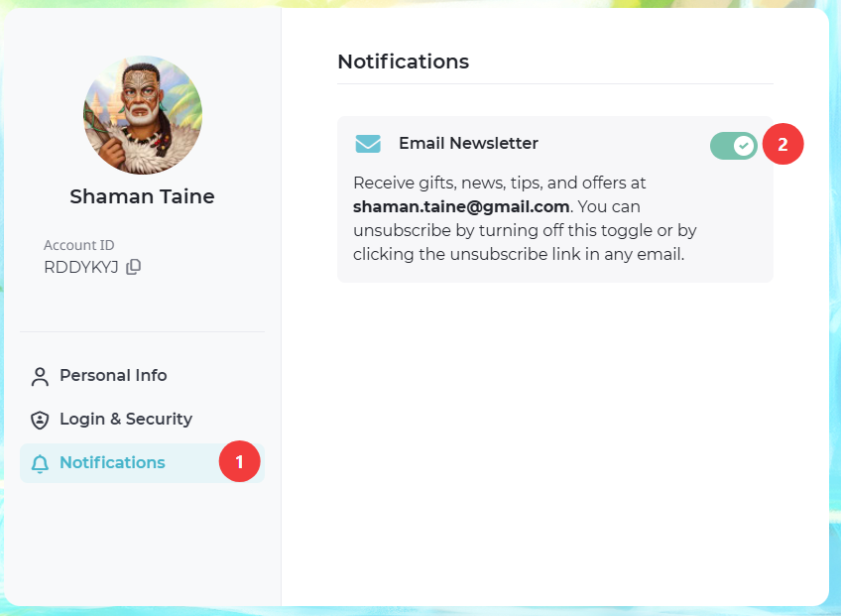Click the shaman.taine@gmail.com email text

[461, 206]
